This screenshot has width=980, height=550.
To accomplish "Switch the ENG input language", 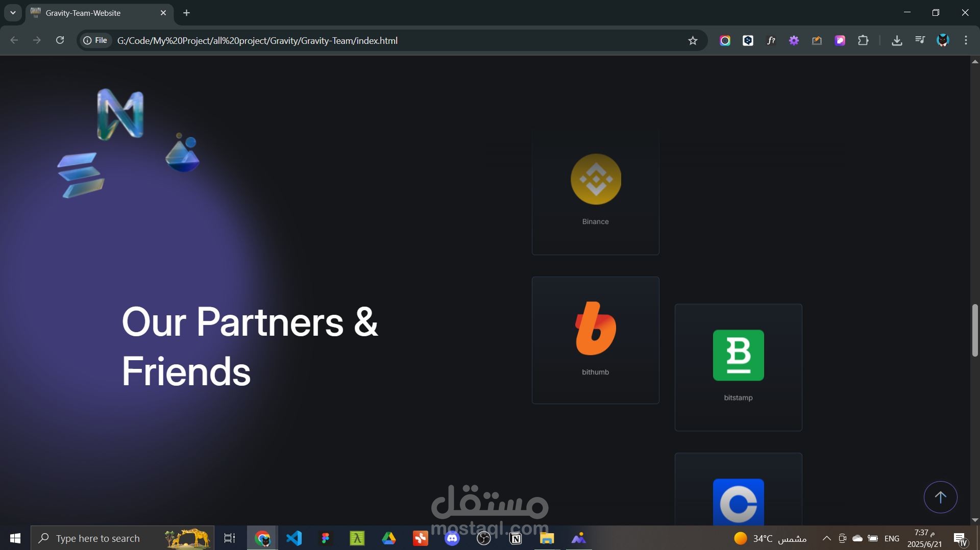I will tap(892, 538).
